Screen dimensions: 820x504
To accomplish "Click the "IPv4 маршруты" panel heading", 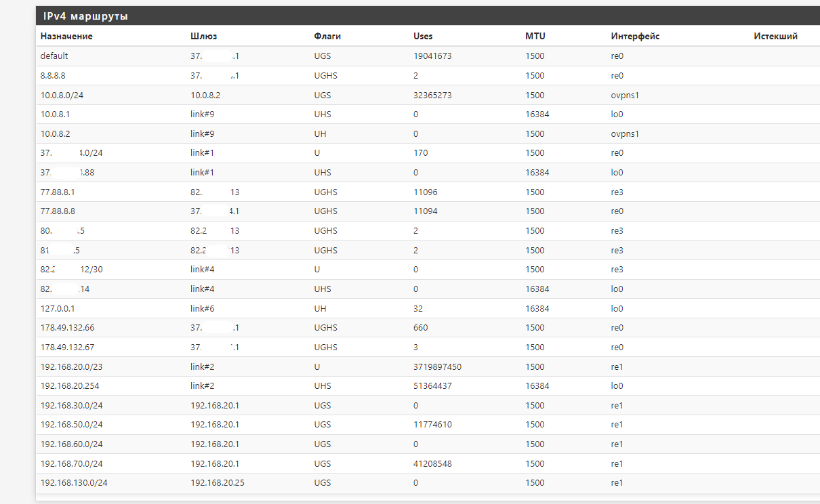I will pyautogui.click(x=85, y=16).
